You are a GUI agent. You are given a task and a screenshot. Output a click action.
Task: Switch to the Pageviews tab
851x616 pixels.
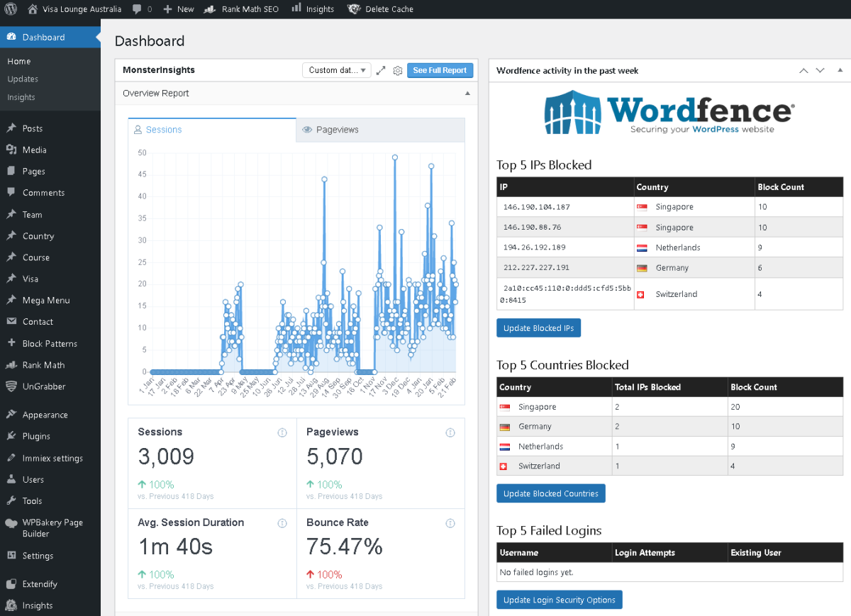point(380,130)
